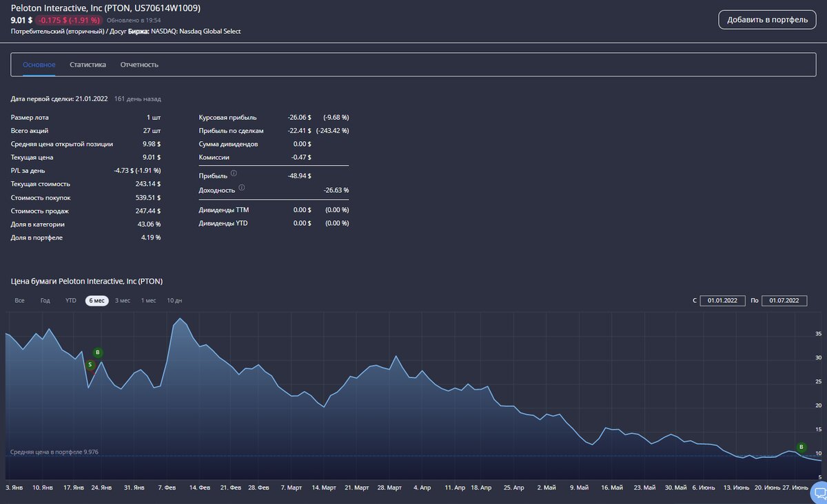Select the 3 мес chart period

pyautogui.click(x=123, y=300)
